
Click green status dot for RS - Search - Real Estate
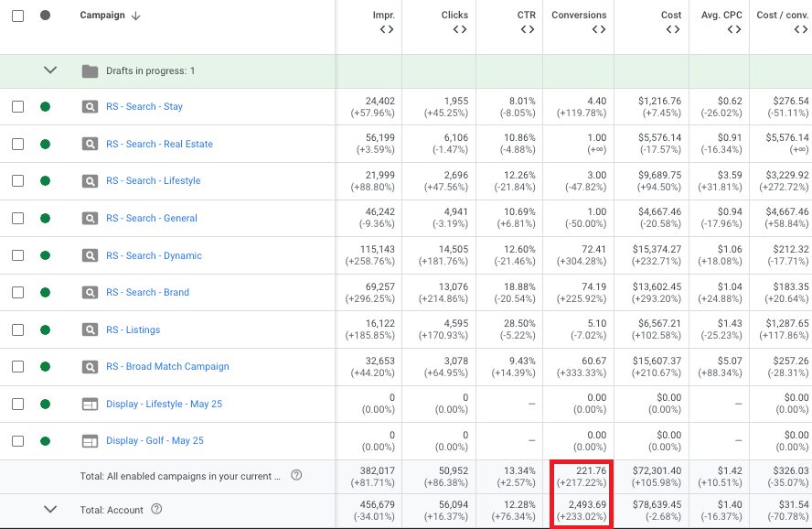pyautogui.click(x=46, y=144)
